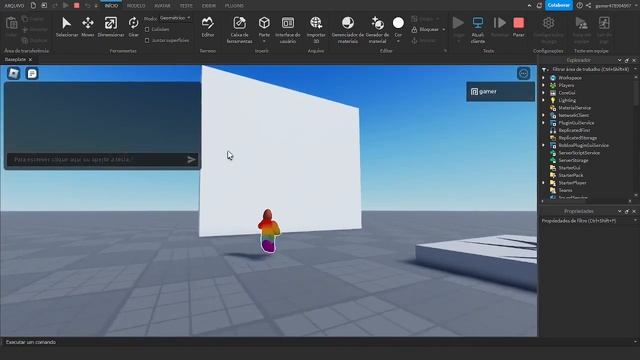Send the chat message arrow
The width and height of the screenshot is (640, 360).
coord(191,160)
